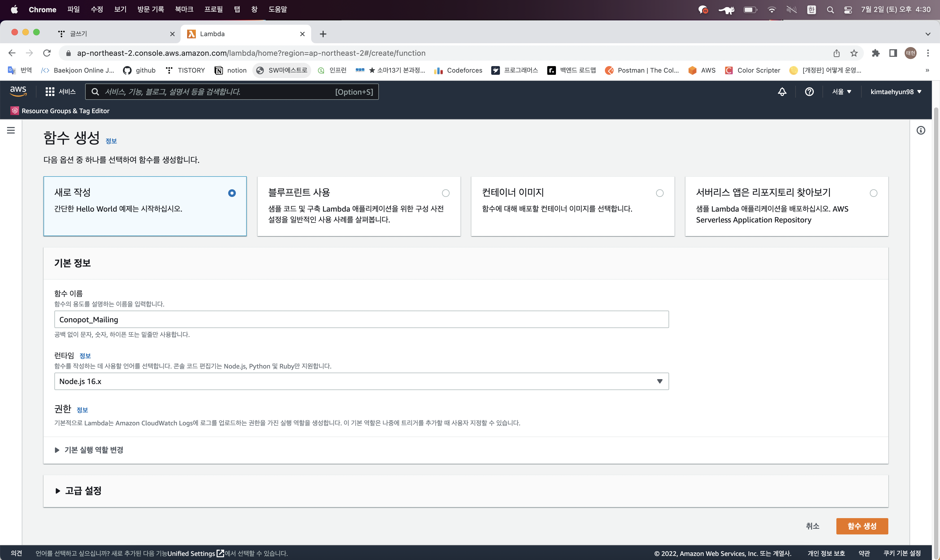
Task: Click the AWS logo home icon
Action: coord(18,91)
